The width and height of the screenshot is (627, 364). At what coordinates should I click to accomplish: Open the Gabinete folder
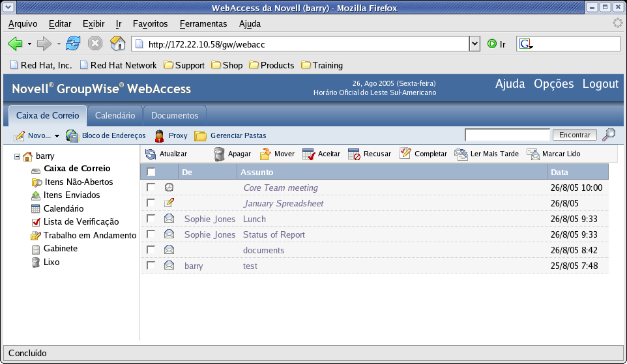tap(61, 249)
